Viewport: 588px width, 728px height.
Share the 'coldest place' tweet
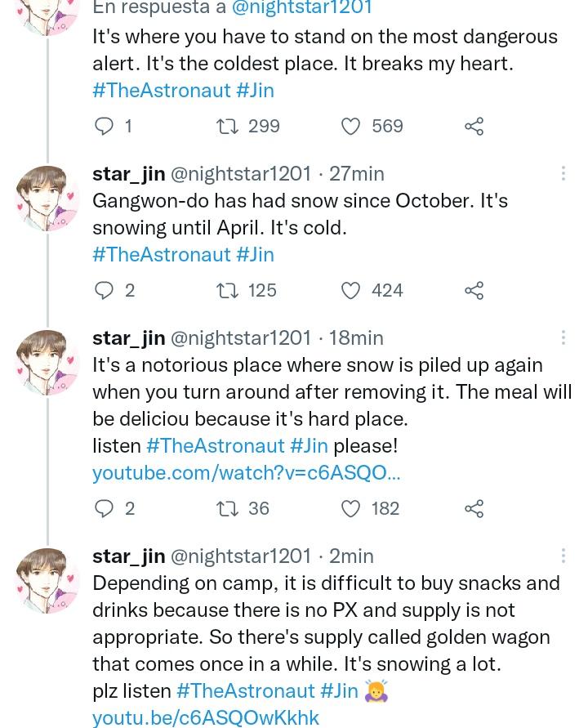[474, 126]
